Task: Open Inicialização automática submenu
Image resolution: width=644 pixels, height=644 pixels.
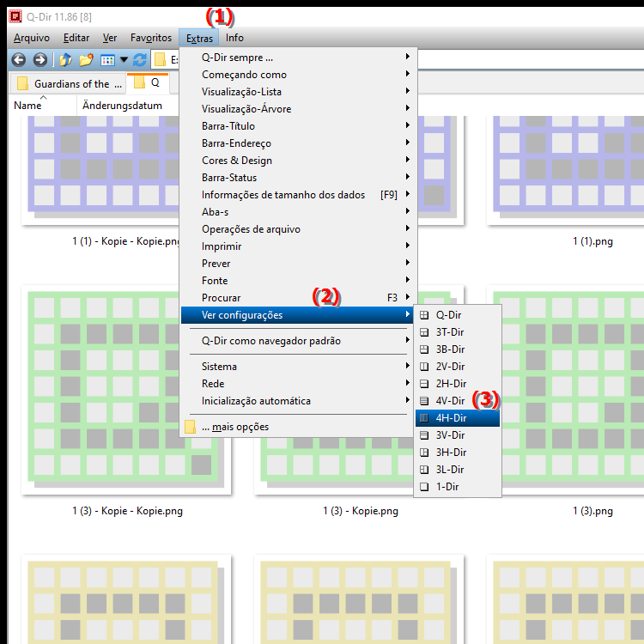Action: click(x=297, y=401)
